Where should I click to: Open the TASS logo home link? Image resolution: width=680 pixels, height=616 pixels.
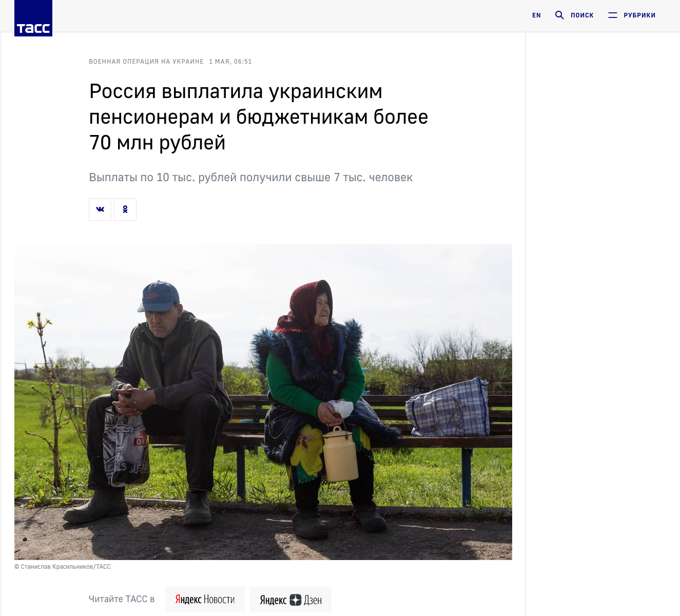tap(33, 18)
